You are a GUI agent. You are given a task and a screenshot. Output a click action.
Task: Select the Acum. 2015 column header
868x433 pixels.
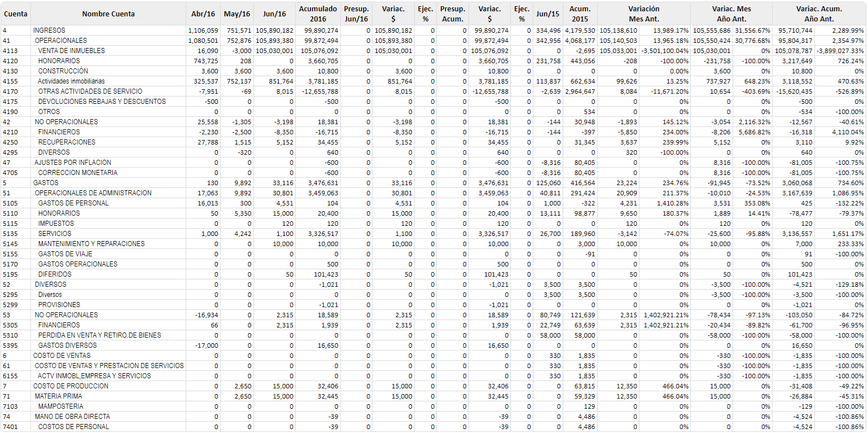580,14
